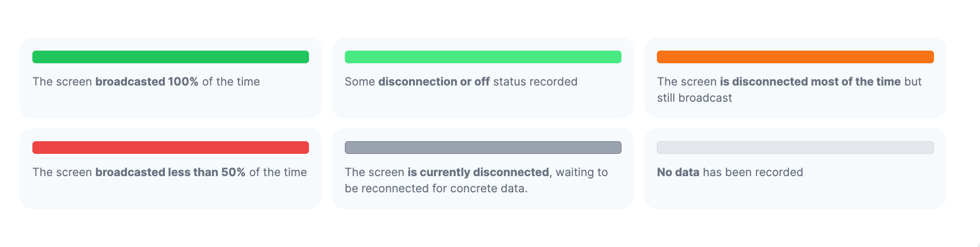980x247 pixels.
Task: Select the card describing 100% broadcast time
Action: pos(170,78)
